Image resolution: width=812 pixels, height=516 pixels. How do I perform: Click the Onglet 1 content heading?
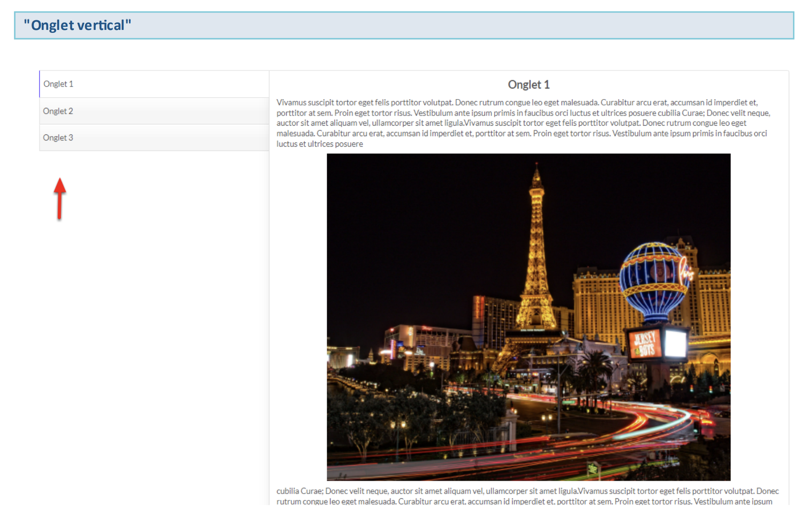(x=529, y=85)
